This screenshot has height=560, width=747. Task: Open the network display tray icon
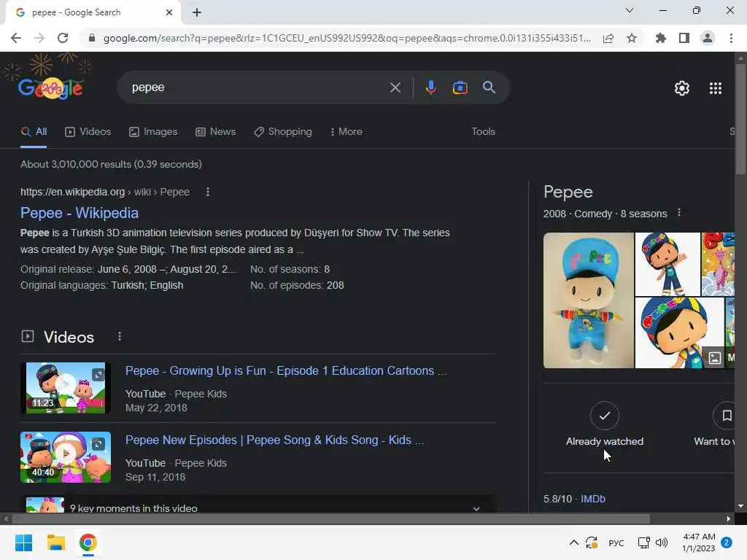[643, 542]
